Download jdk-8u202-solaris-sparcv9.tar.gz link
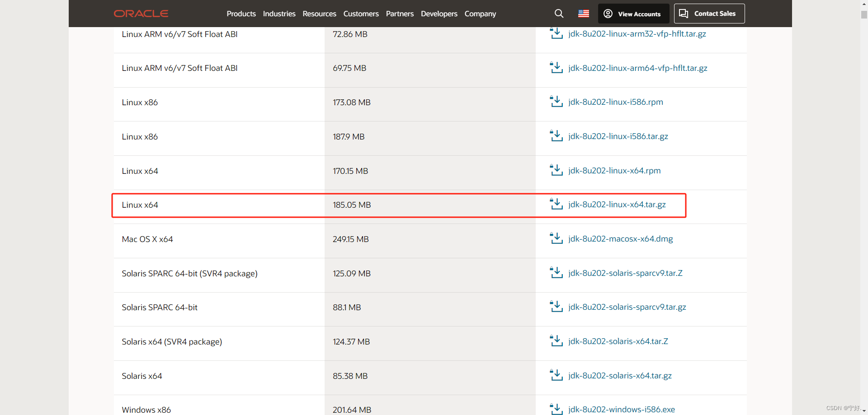868x415 pixels. click(x=627, y=307)
